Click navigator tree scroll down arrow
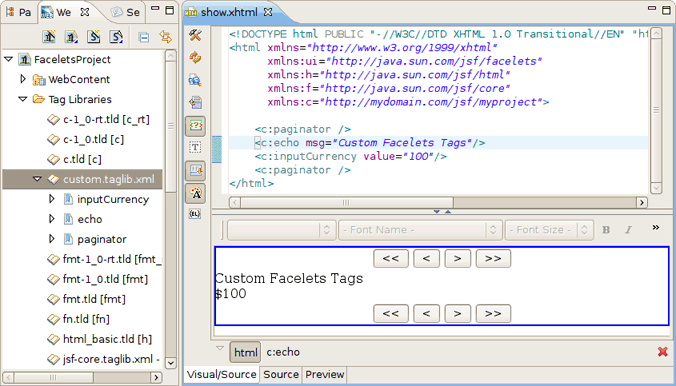Viewport: 676px width, 386px height. [171, 363]
